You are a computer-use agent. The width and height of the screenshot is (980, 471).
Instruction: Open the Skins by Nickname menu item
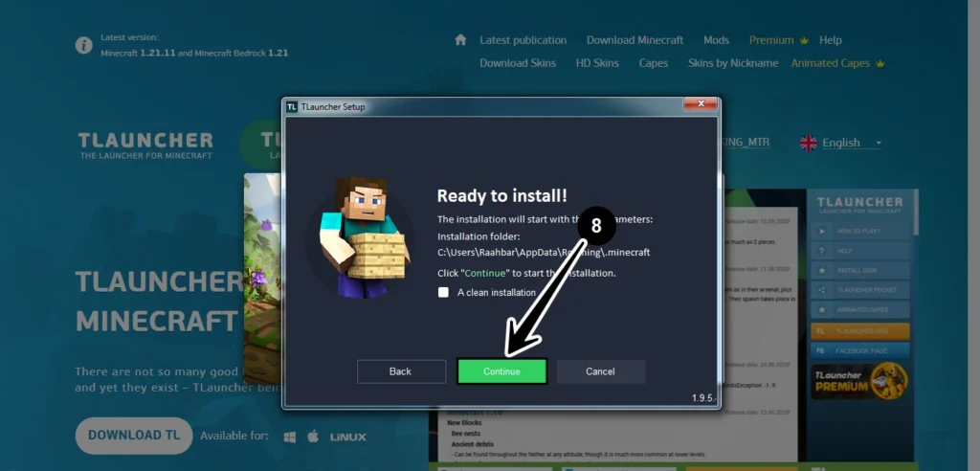click(x=733, y=63)
